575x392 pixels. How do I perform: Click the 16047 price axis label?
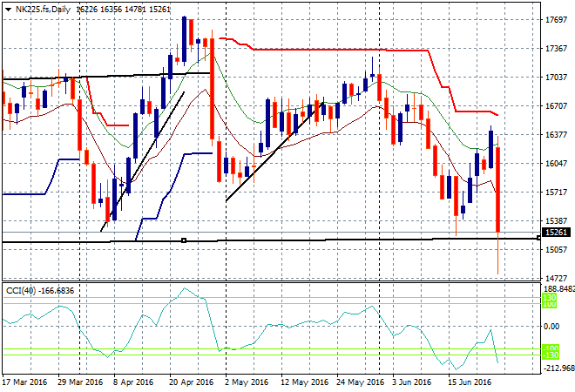[x=556, y=163]
